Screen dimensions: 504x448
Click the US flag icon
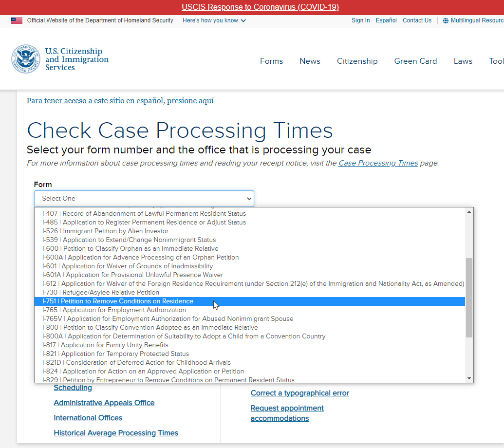click(17, 20)
